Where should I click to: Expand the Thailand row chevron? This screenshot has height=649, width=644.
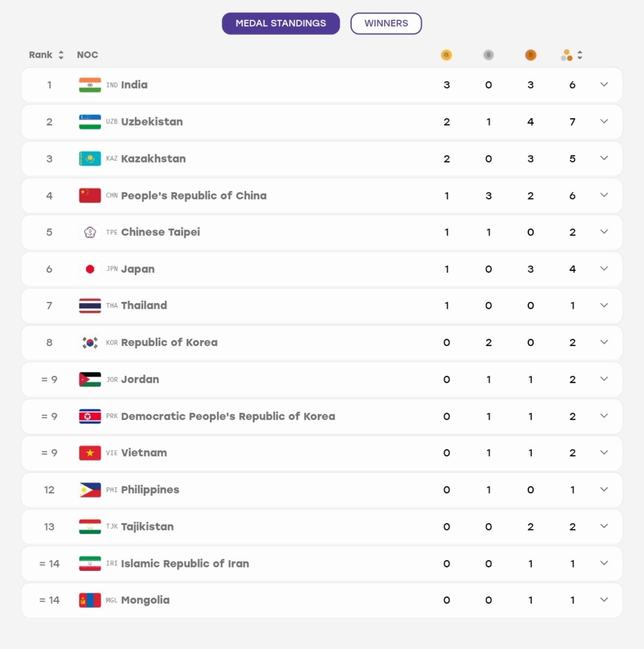pos(604,305)
